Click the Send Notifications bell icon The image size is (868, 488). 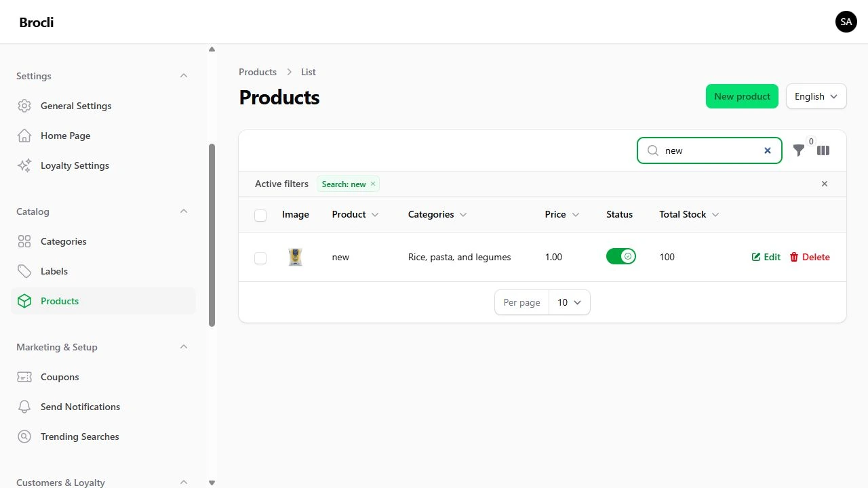point(24,407)
